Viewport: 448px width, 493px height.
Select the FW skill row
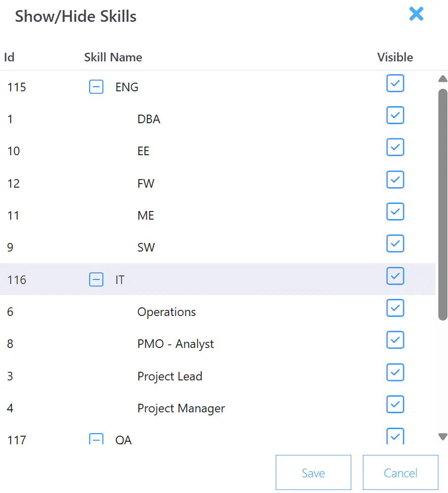tap(218, 183)
